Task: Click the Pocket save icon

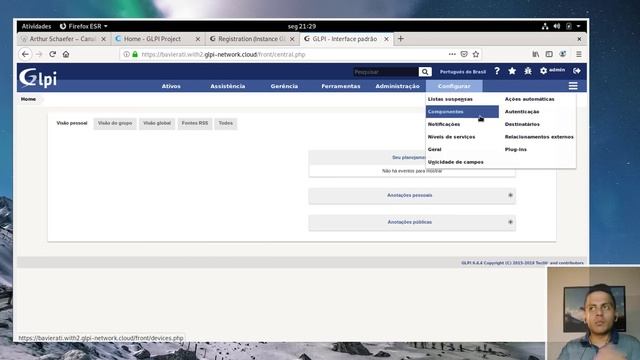Action: click(464, 54)
